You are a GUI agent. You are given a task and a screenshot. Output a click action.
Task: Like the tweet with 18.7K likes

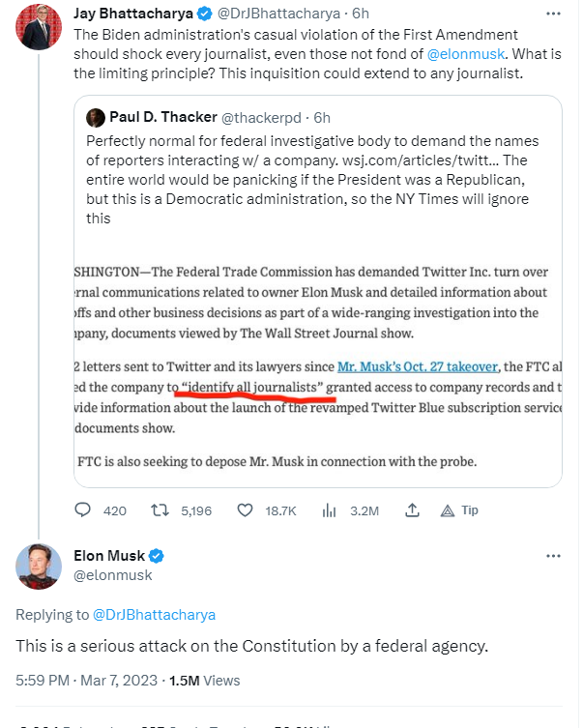[247, 510]
